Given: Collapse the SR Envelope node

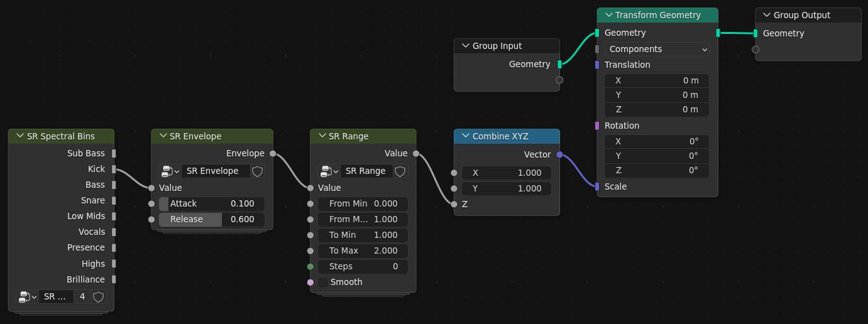Looking at the screenshot, I should tap(163, 136).
